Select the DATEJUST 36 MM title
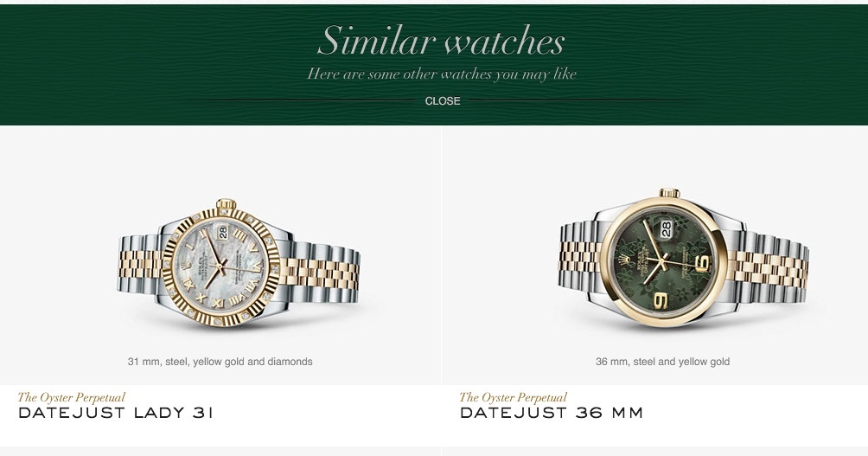The image size is (868, 456). pos(552,413)
